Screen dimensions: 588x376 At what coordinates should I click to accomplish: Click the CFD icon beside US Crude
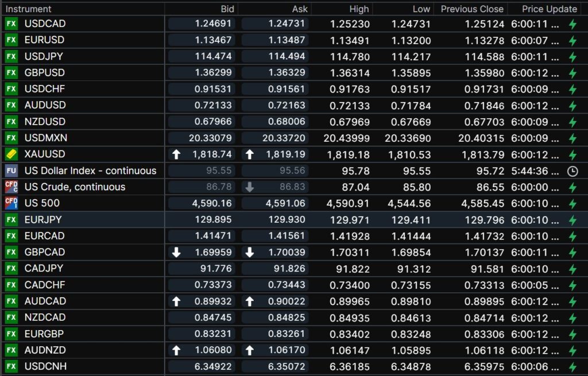click(11, 187)
